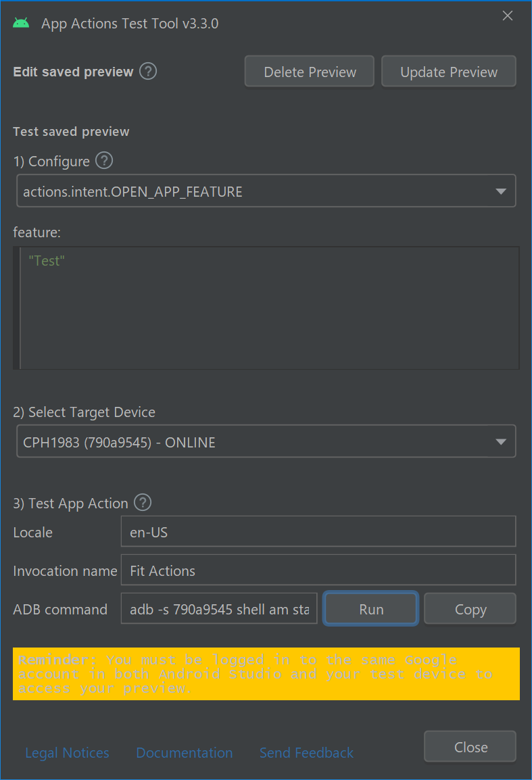Click the "Test saved preview" heading
Screen dimensions: 532x780
pyautogui.click(x=71, y=131)
